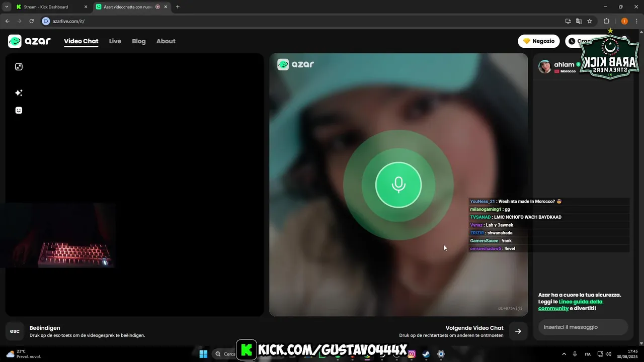Click the Beëindigen label
The image size is (644, 362).
[x=45, y=328]
